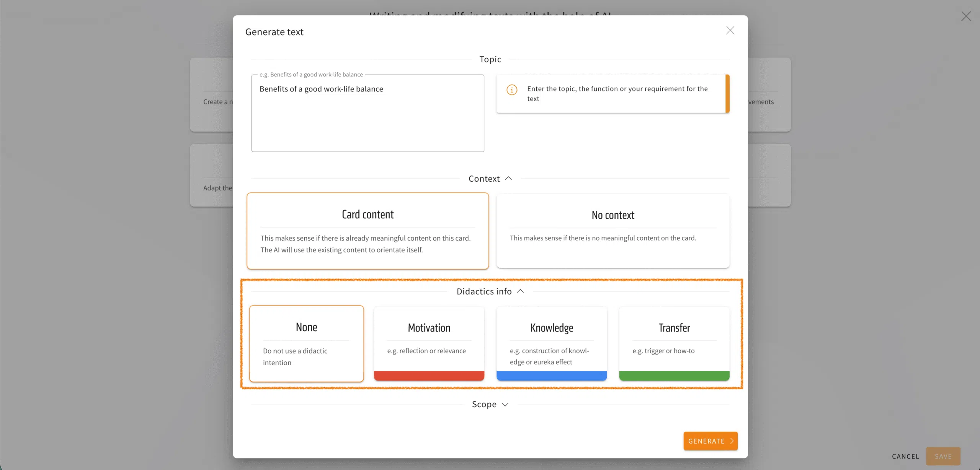980x470 pixels.
Task: Choose the Transfer didactics card
Action: (x=674, y=338)
